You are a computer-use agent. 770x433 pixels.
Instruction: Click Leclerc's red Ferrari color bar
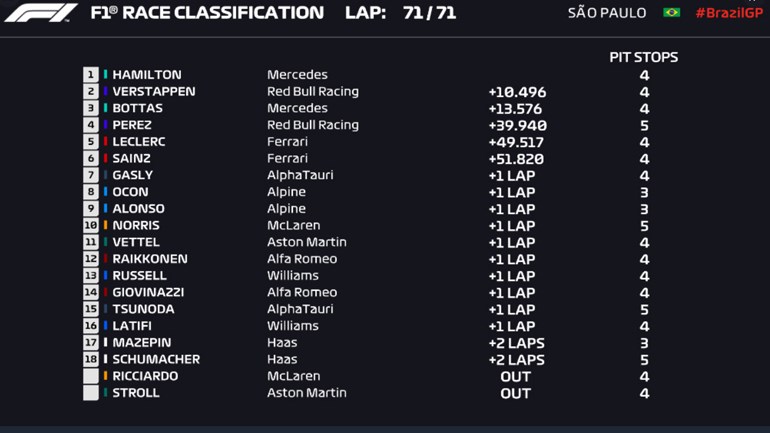pos(106,142)
